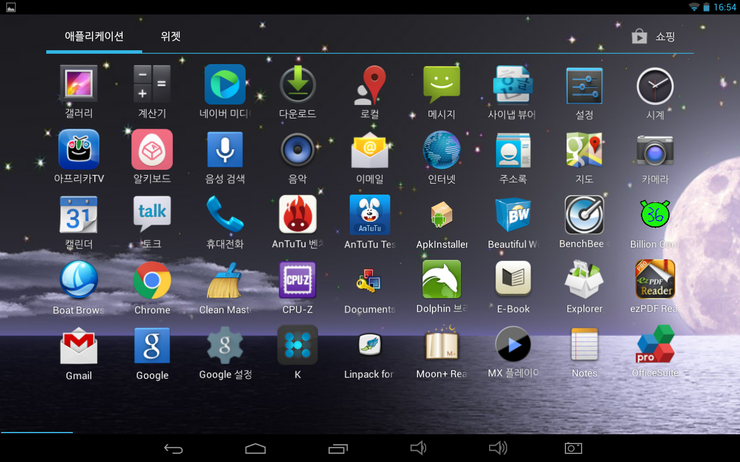
Task: Launch the 카메라 camera app
Action: 655,150
